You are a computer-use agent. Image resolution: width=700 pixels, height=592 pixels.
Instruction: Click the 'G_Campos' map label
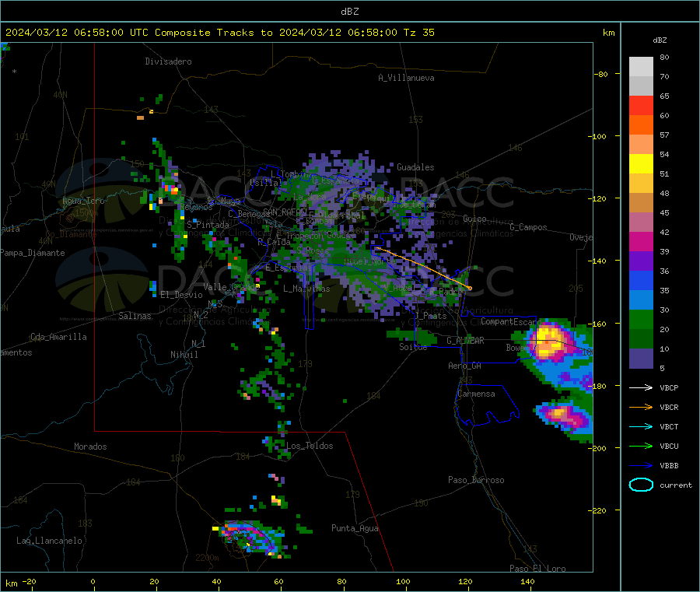pos(528,227)
